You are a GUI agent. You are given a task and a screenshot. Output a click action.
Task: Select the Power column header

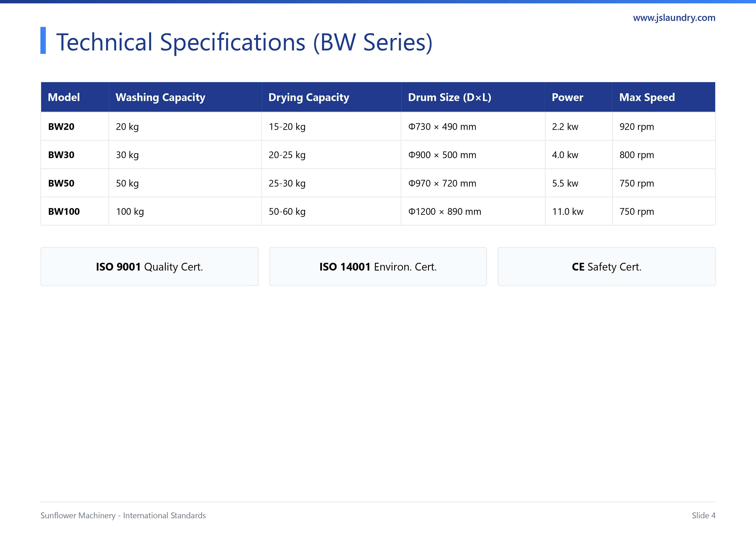point(578,97)
